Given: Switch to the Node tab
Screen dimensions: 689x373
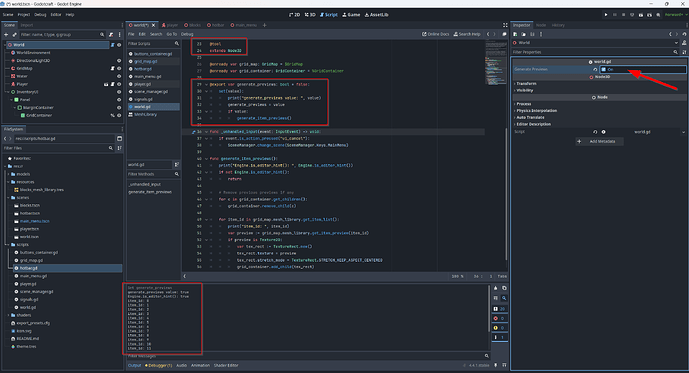Looking at the screenshot, I should [x=541, y=25].
